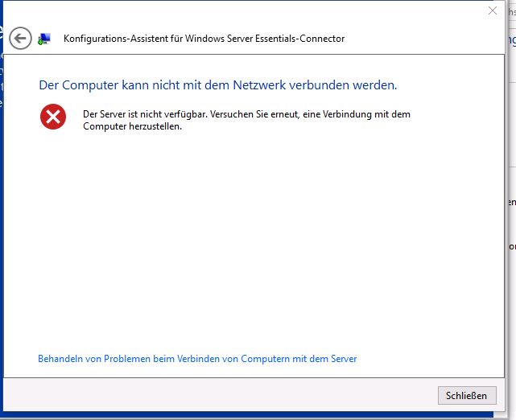Image resolution: width=516 pixels, height=420 pixels.
Task: Open the link about troubleshooting computer connections
Action: point(197,359)
